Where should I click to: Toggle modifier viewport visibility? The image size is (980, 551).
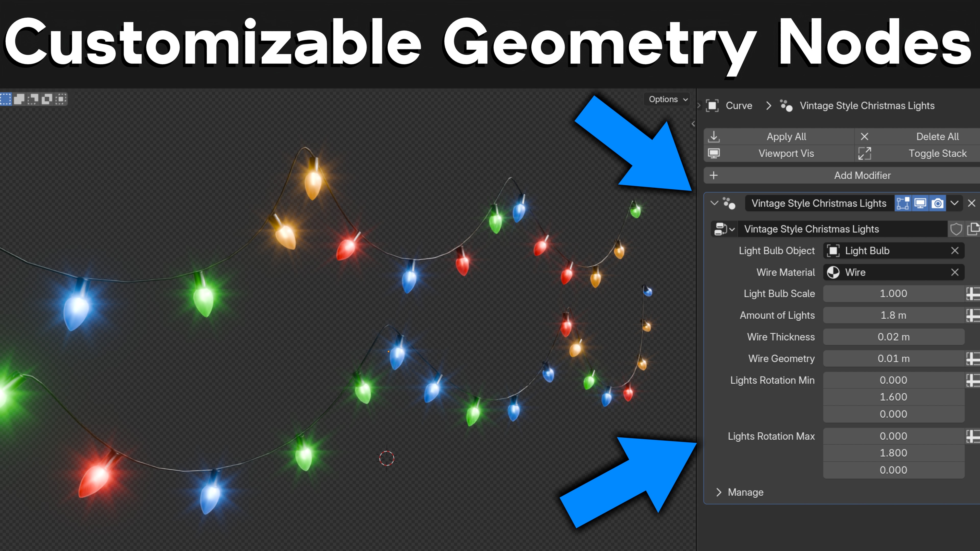click(x=920, y=204)
